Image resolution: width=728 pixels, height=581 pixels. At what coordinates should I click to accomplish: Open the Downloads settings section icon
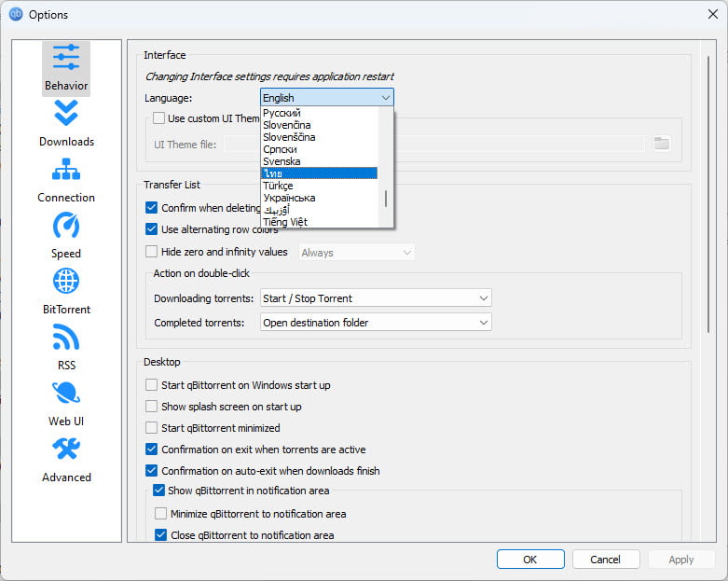(x=66, y=113)
